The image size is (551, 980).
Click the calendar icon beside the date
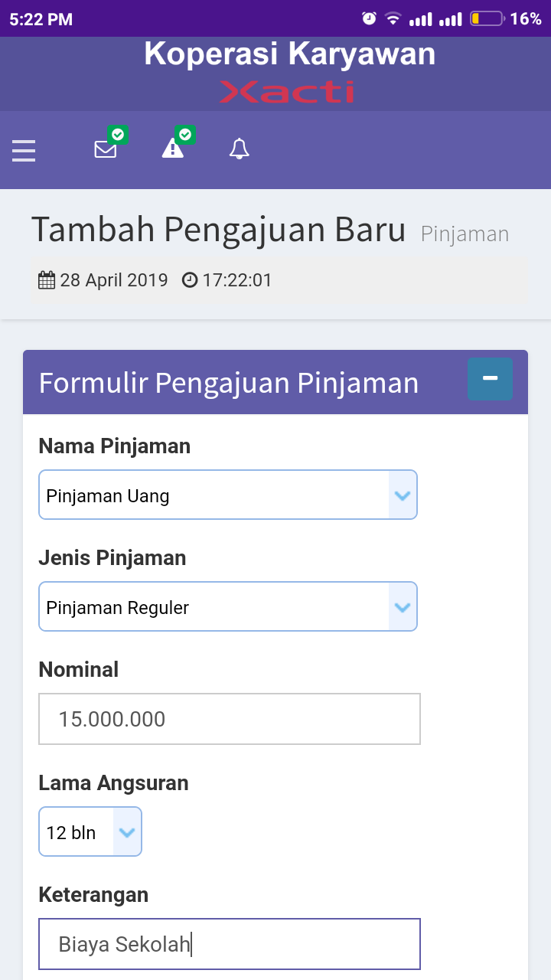click(x=47, y=280)
